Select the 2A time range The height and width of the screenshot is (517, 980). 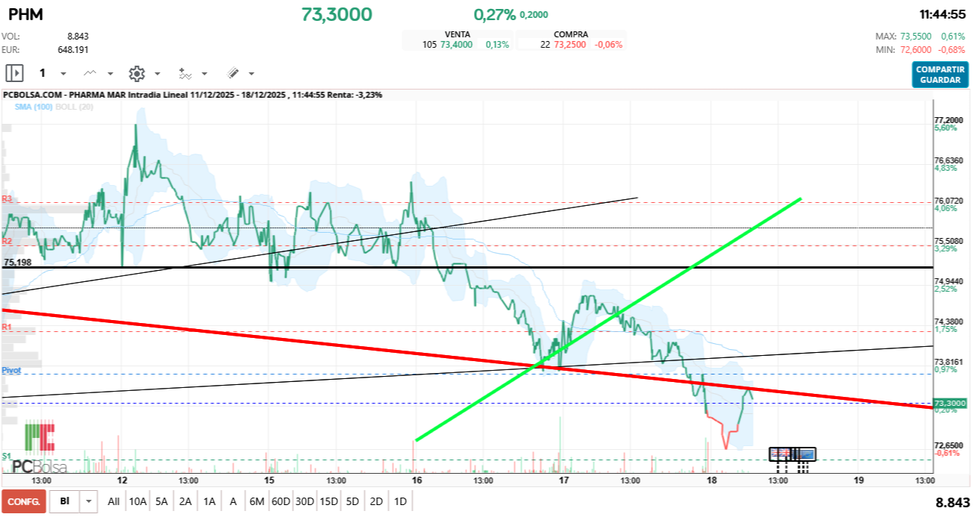(x=186, y=501)
